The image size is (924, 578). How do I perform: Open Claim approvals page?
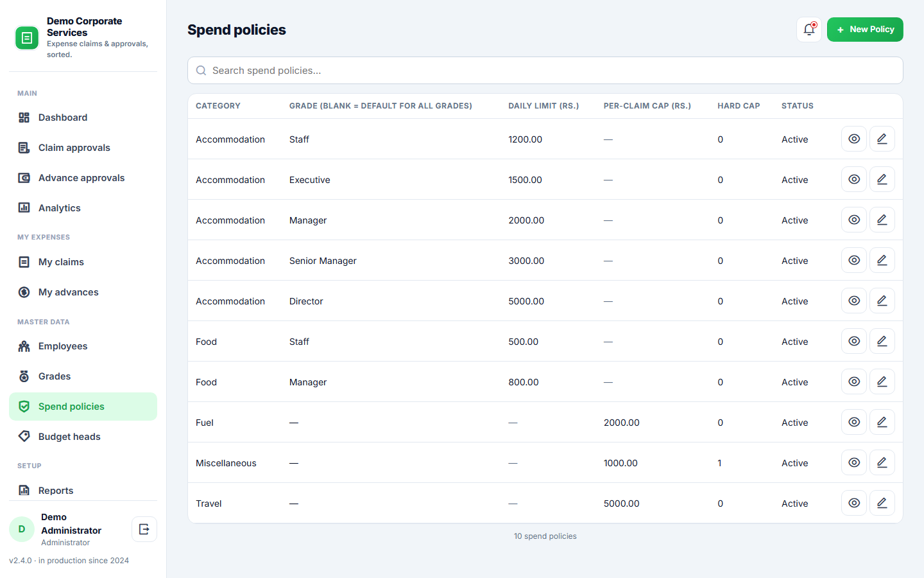click(x=83, y=148)
